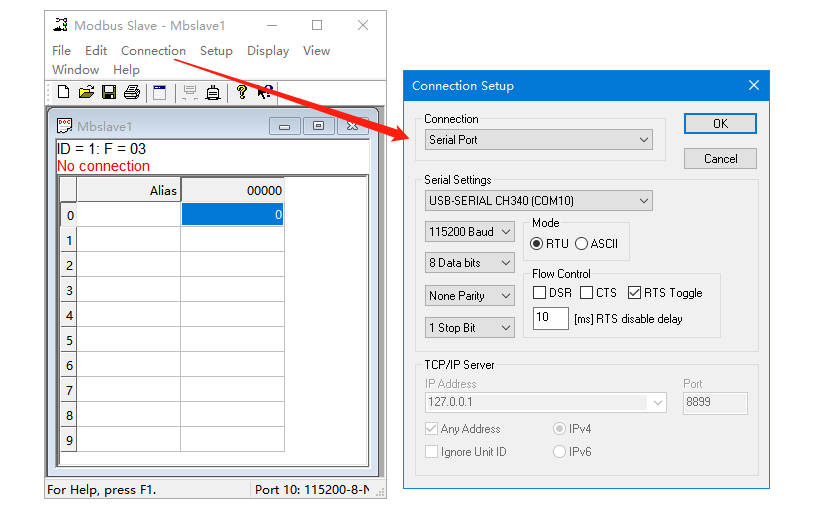Open the Setup menu
The height and width of the screenshot is (521, 816).
[216, 51]
